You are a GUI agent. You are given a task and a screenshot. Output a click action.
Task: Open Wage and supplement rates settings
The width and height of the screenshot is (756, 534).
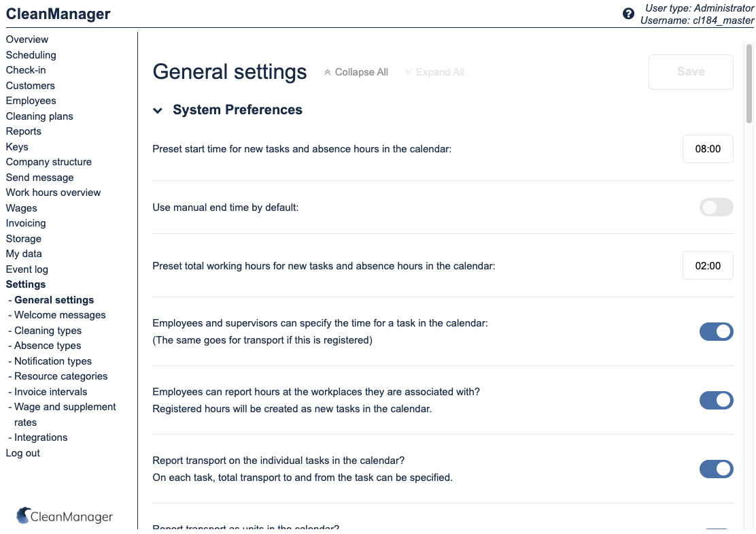65,407
